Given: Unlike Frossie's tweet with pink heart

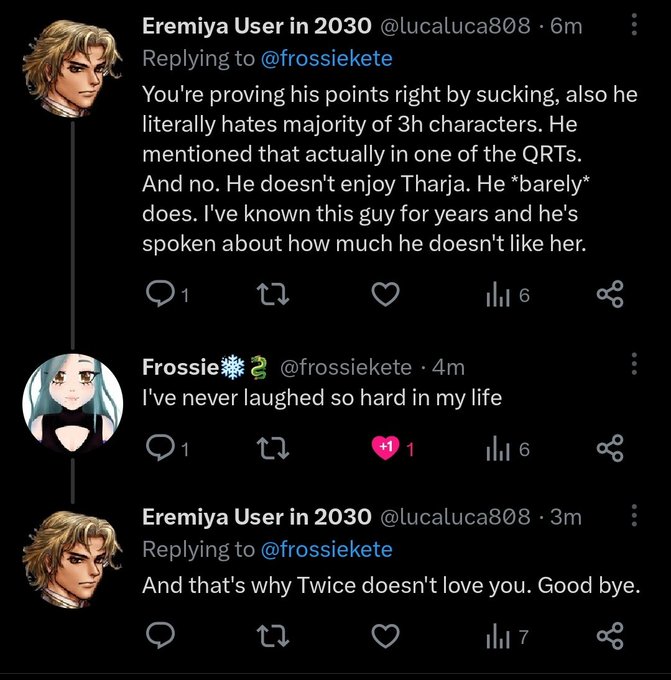Looking at the screenshot, I should [385, 447].
